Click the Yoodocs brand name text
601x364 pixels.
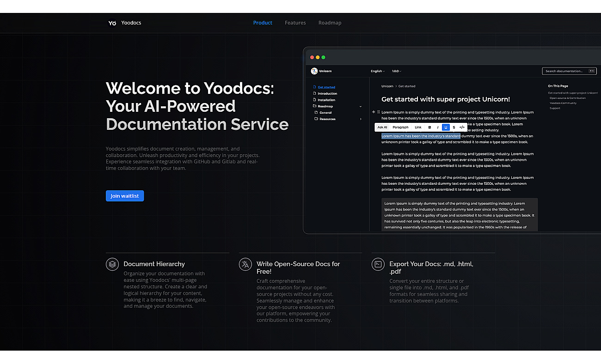click(131, 23)
